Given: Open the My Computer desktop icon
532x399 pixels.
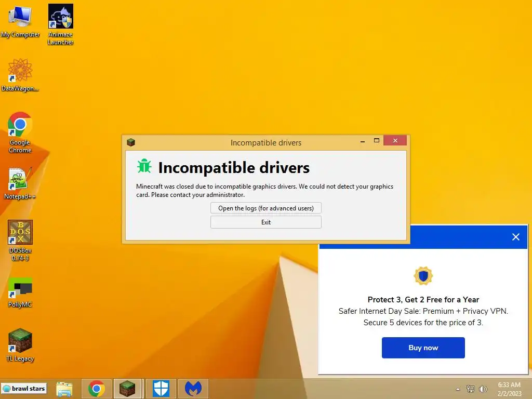Looking at the screenshot, I should (x=20, y=22).
